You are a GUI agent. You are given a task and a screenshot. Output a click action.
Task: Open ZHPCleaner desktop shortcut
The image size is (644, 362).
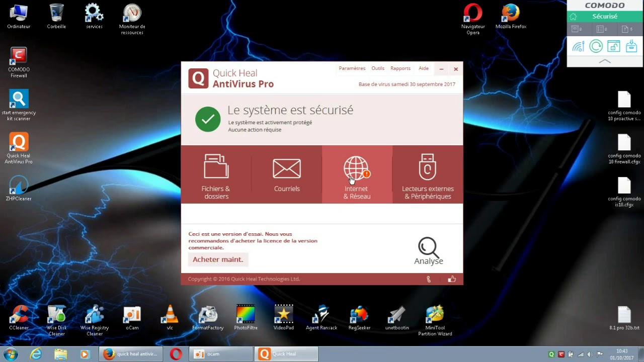click(19, 189)
